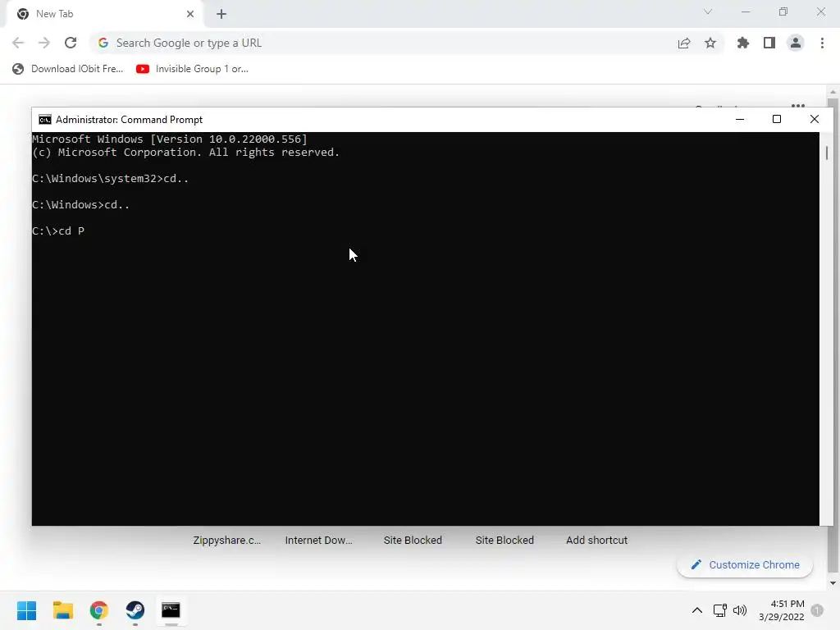This screenshot has width=840, height=630.
Task: Open Google apps grid icon
Action: [x=798, y=106]
